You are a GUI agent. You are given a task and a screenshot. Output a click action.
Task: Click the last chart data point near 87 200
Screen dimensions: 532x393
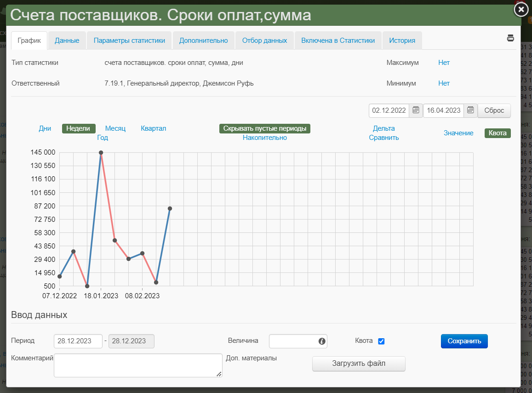coord(170,208)
